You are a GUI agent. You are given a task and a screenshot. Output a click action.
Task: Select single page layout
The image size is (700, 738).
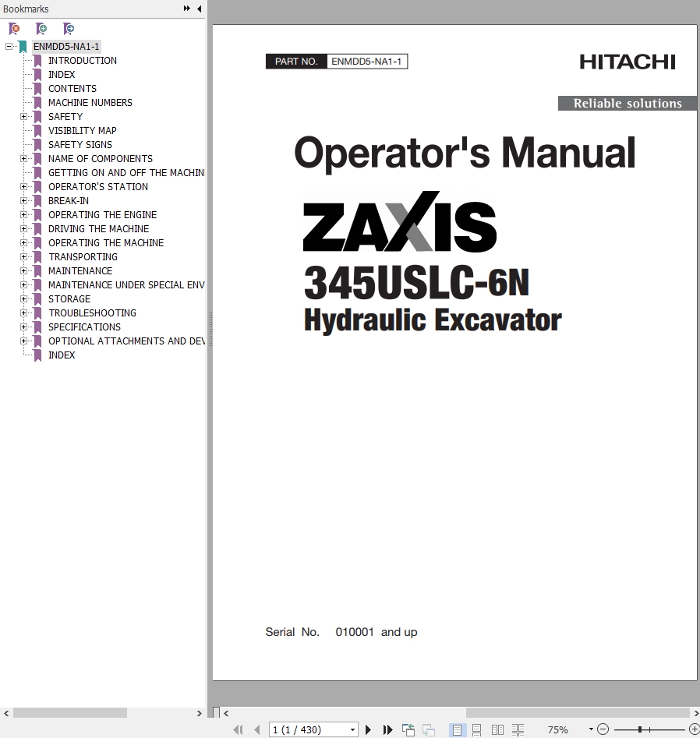457,729
